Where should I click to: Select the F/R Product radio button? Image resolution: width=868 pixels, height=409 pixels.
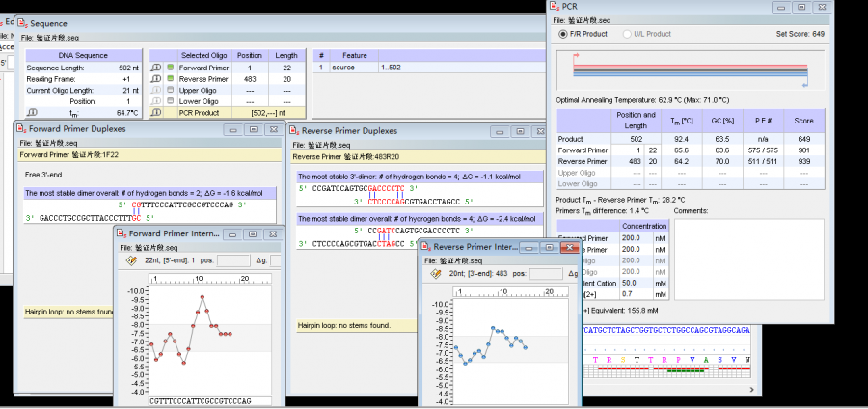563,34
